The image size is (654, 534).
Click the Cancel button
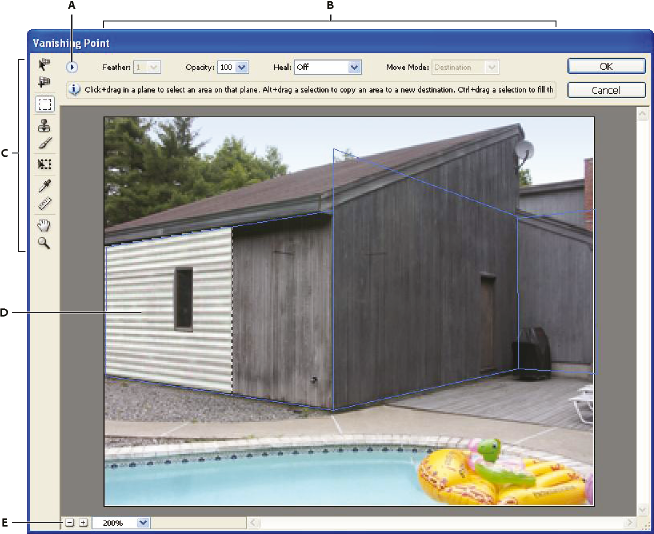(606, 90)
